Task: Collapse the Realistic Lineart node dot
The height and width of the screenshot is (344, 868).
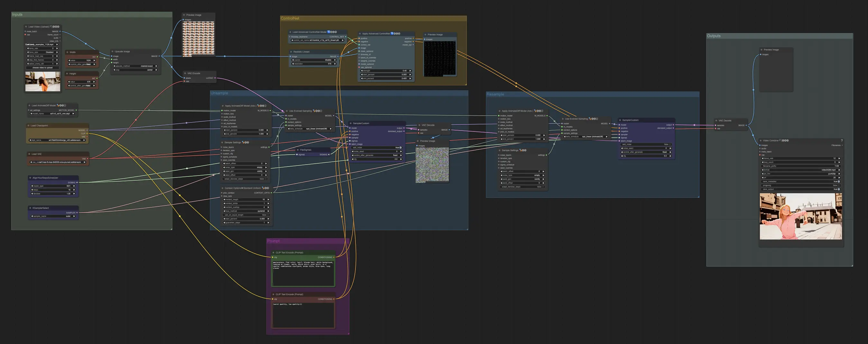Action: [291, 52]
